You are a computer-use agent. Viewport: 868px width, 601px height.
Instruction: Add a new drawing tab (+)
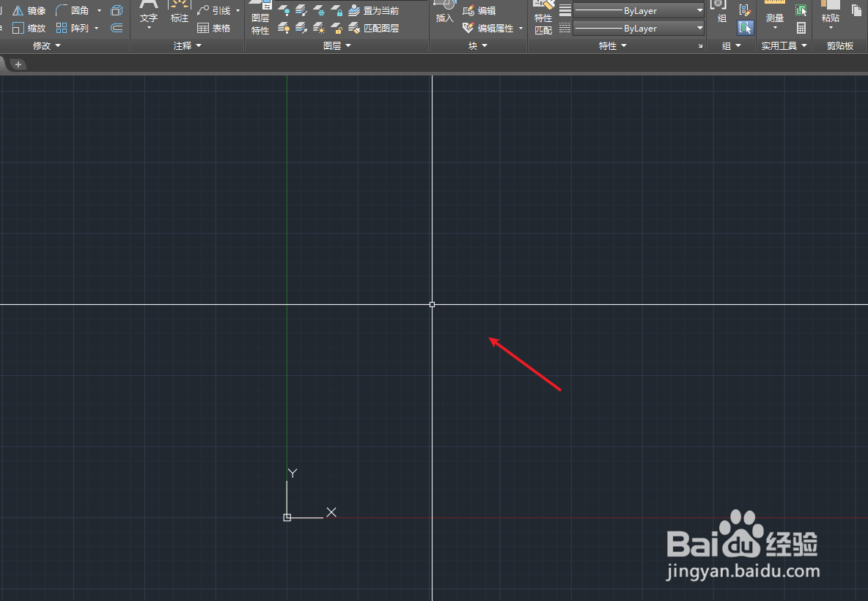coord(18,64)
